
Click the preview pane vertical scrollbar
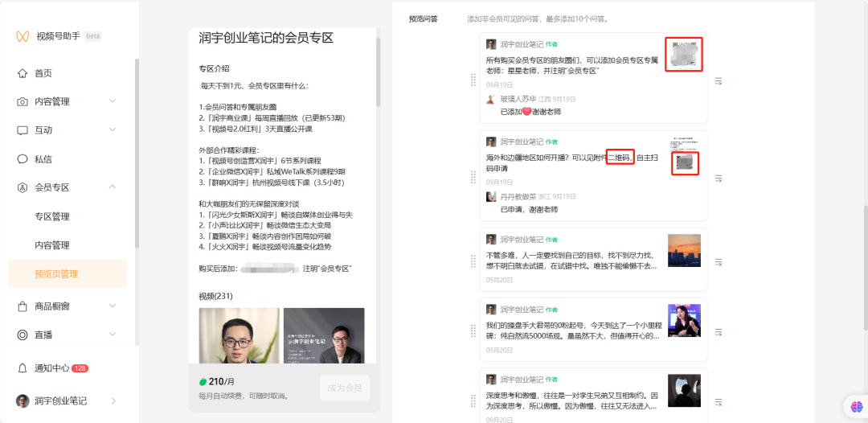coord(378,72)
